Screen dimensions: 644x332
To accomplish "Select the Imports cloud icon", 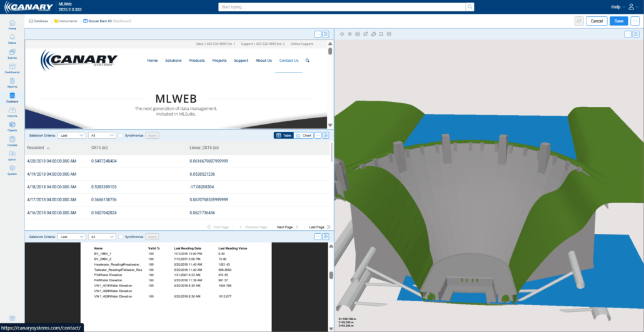I will [12, 111].
